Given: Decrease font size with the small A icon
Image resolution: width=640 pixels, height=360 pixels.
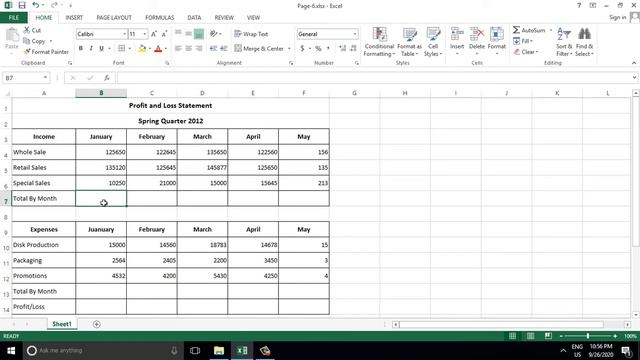Looking at the screenshot, I should (164, 34).
